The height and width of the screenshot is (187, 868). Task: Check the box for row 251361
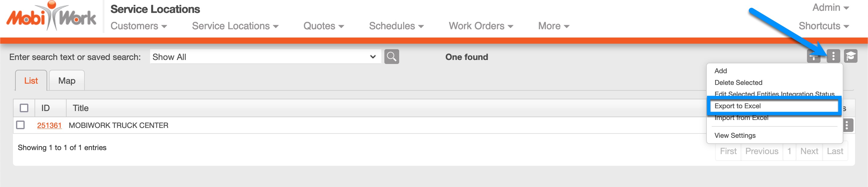coord(21,125)
